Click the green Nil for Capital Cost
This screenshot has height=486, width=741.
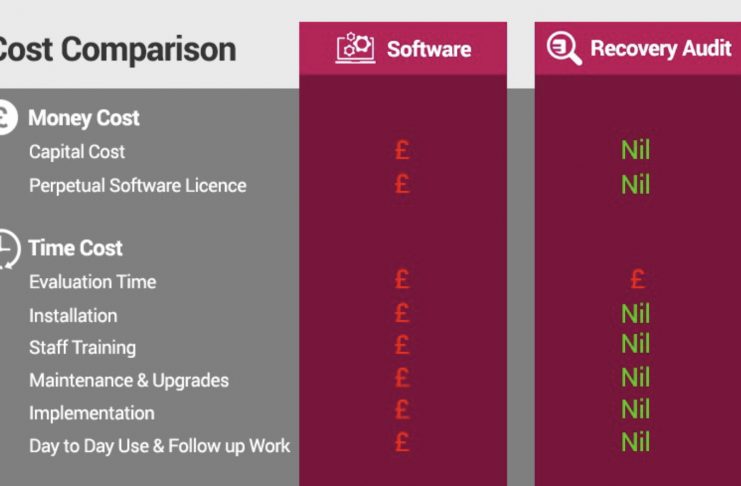636,150
